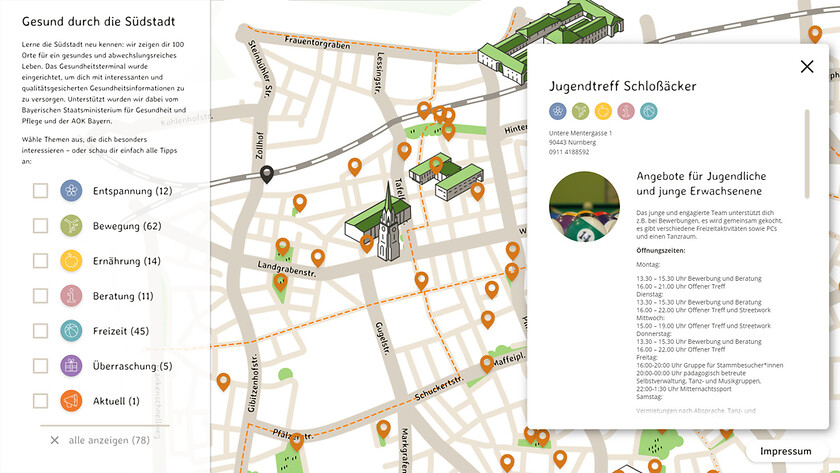Image resolution: width=840 pixels, height=473 pixels.
Task: Click pink info icon in Jugendtreff popup
Action: (x=625, y=111)
